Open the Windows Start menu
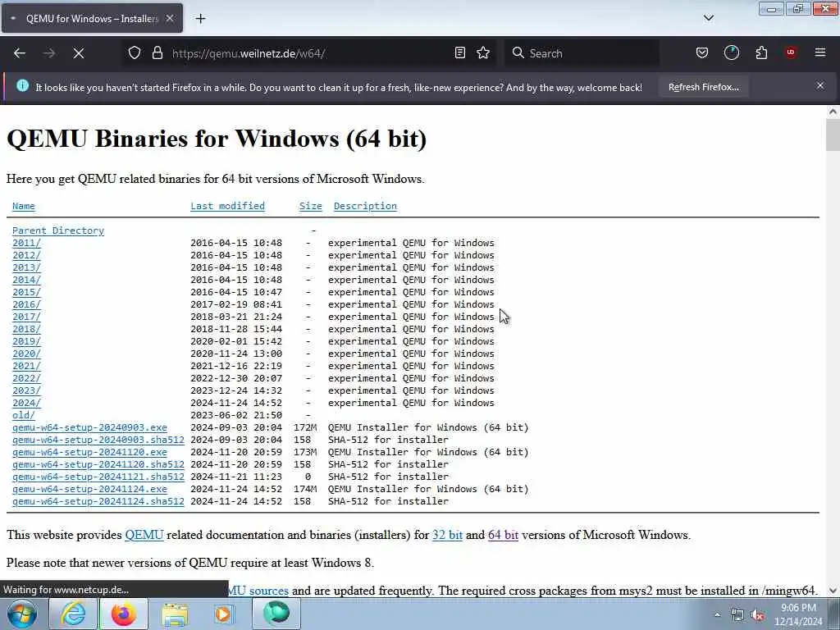 coord(22,614)
